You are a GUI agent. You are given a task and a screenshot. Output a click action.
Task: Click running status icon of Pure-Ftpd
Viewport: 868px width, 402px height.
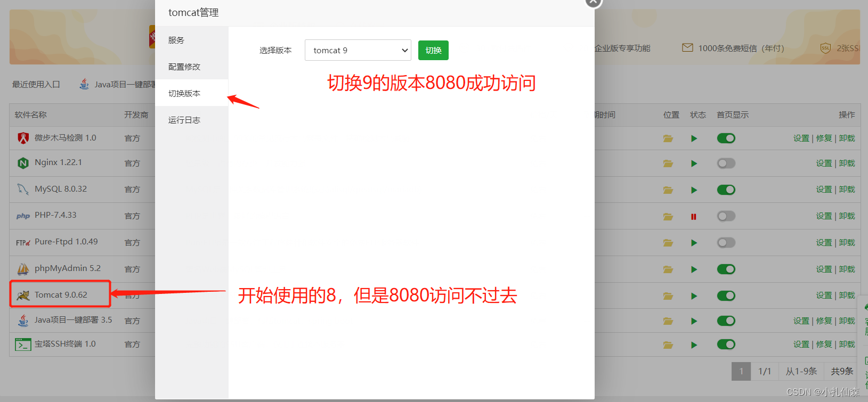(694, 243)
